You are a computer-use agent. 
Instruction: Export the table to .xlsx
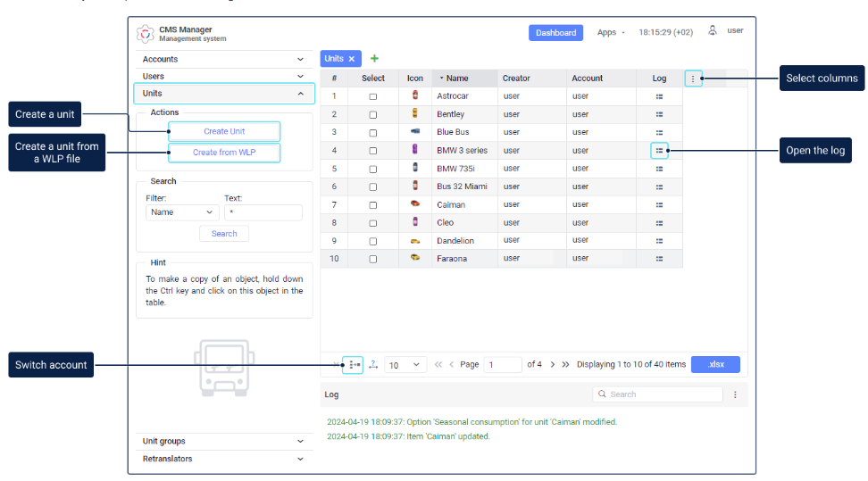[715, 364]
